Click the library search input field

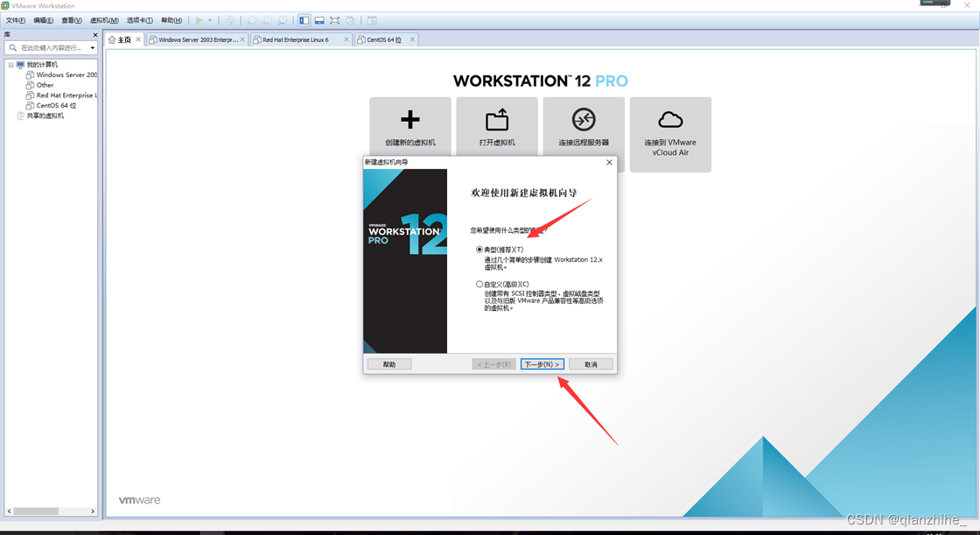[x=52, y=47]
